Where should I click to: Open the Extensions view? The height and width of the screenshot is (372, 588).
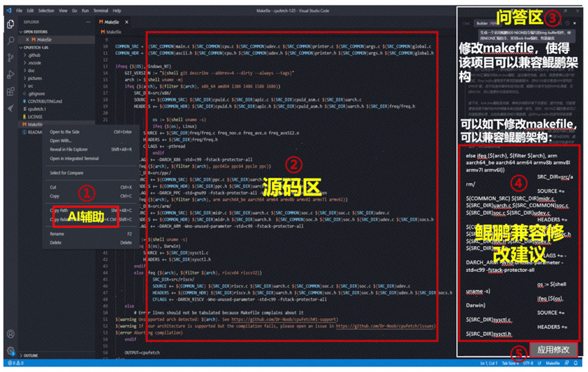click(x=10, y=92)
